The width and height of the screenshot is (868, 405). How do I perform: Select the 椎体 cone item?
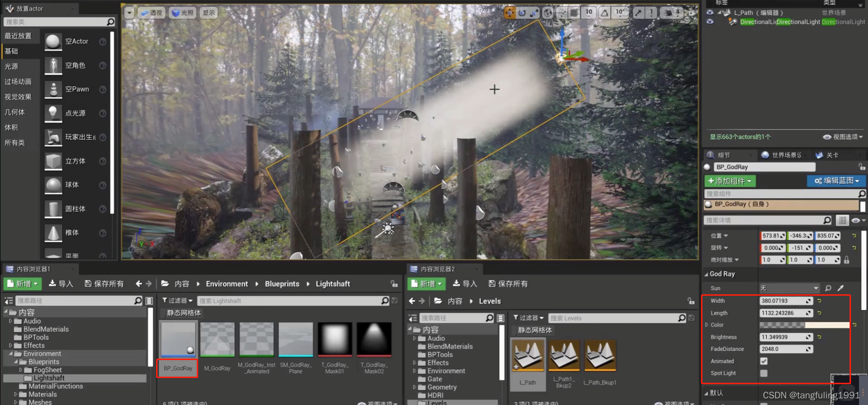click(76, 233)
